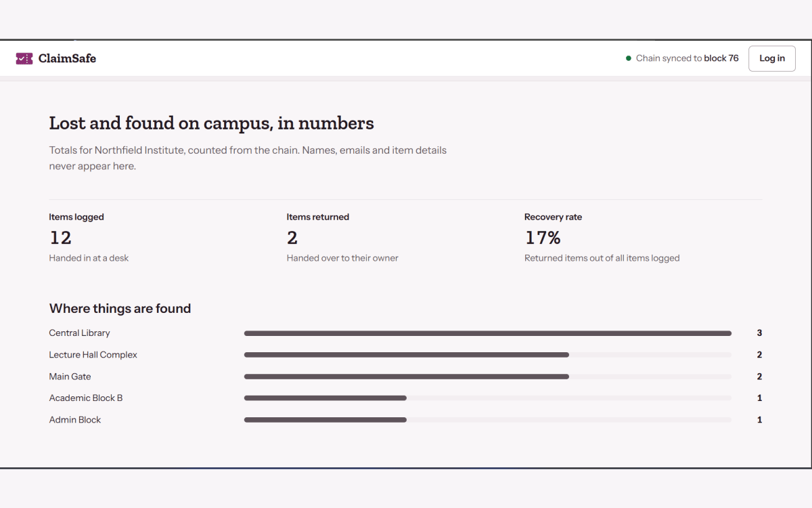This screenshot has height=508, width=812.
Task: Open the Log in button
Action: click(772, 58)
